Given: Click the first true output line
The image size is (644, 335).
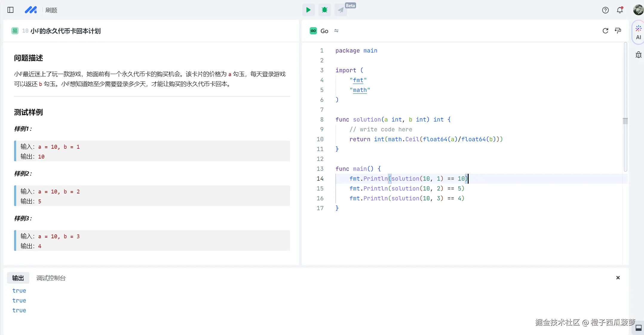Looking at the screenshot, I should pos(19,291).
